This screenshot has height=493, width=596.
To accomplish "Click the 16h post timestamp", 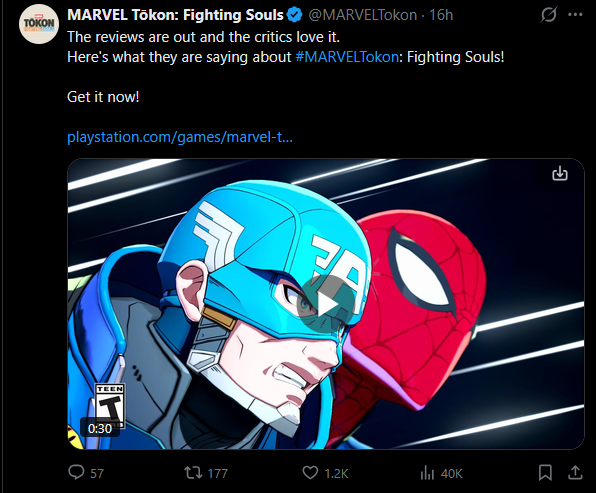I will [441, 15].
